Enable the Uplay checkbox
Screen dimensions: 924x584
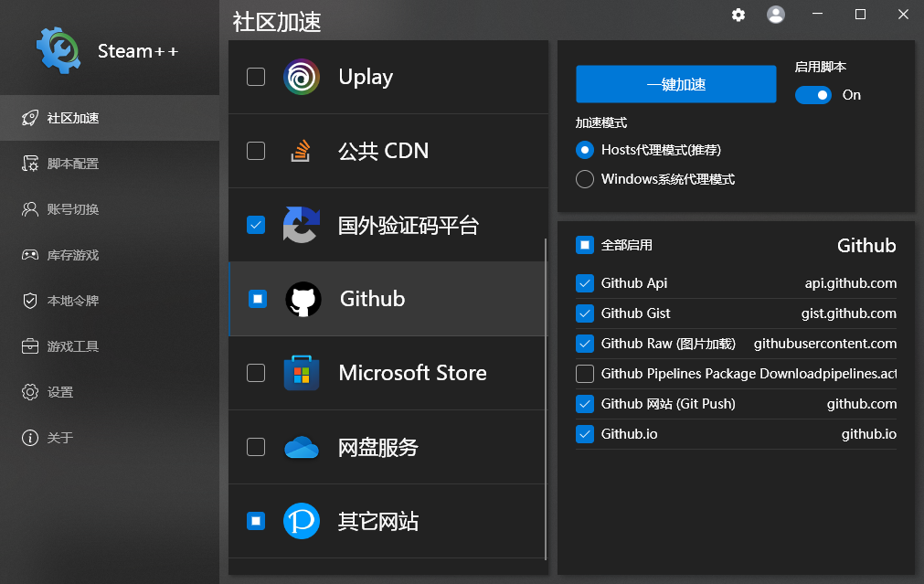pos(256,77)
